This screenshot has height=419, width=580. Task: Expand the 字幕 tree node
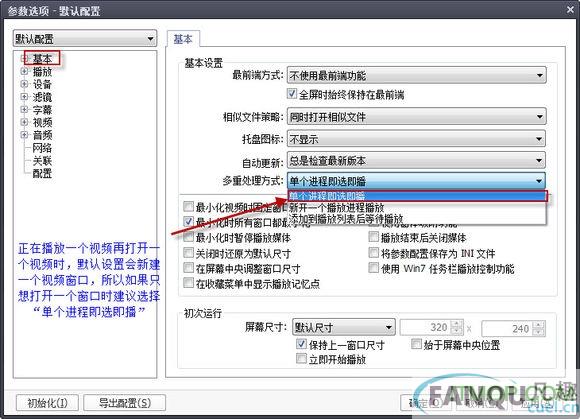[24, 109]
